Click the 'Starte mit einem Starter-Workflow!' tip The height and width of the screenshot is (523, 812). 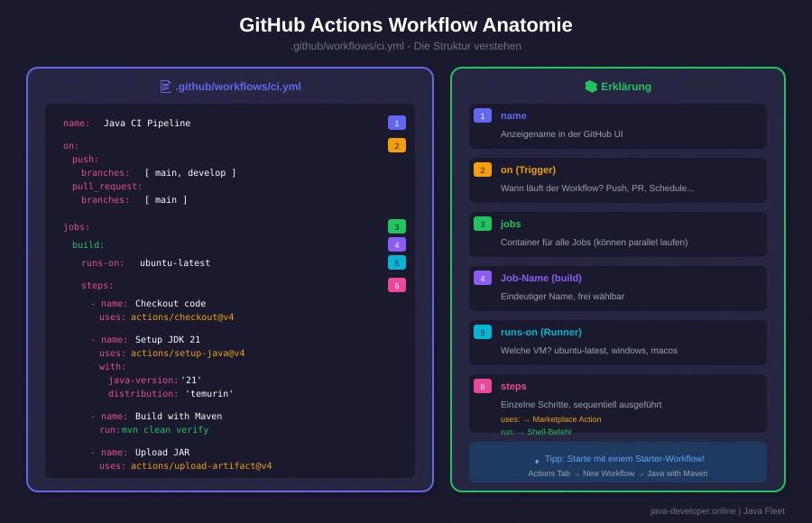624,458
